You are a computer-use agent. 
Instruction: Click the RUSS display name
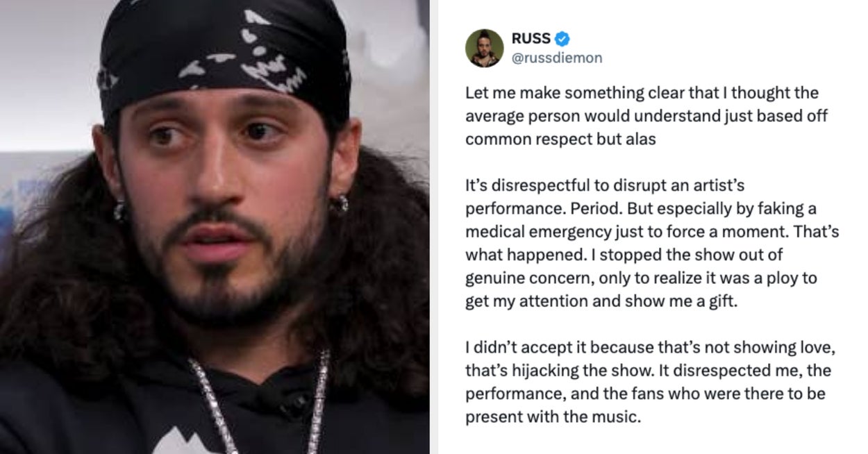pos(531,39)
